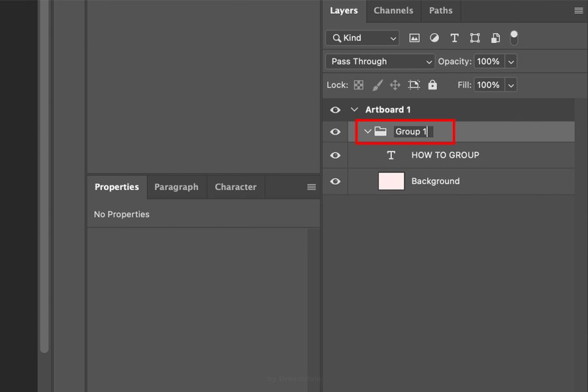This screenshot has width=588, height=392.
Task: Collapse the Artboard 1 disclosure triangle
Action: (353, 110)
